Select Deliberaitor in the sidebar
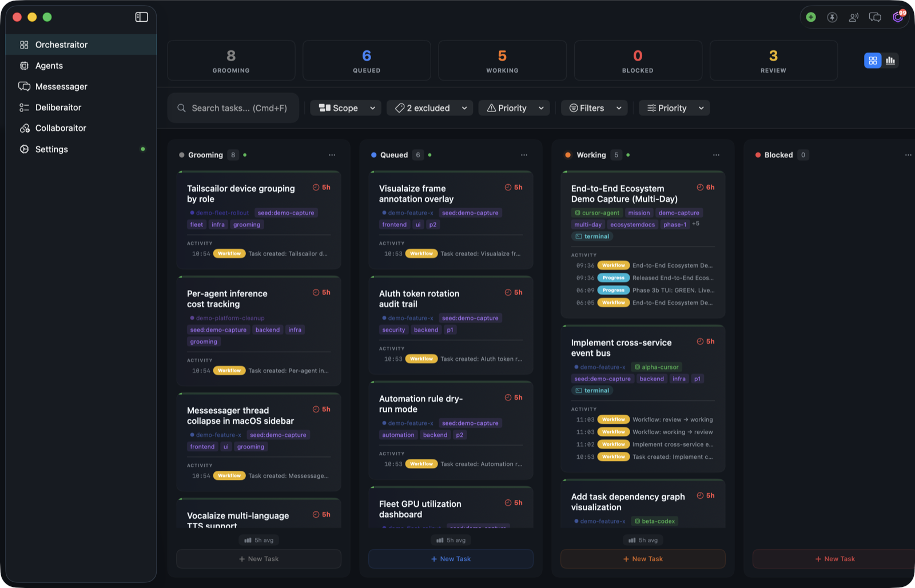 [81, 108]
